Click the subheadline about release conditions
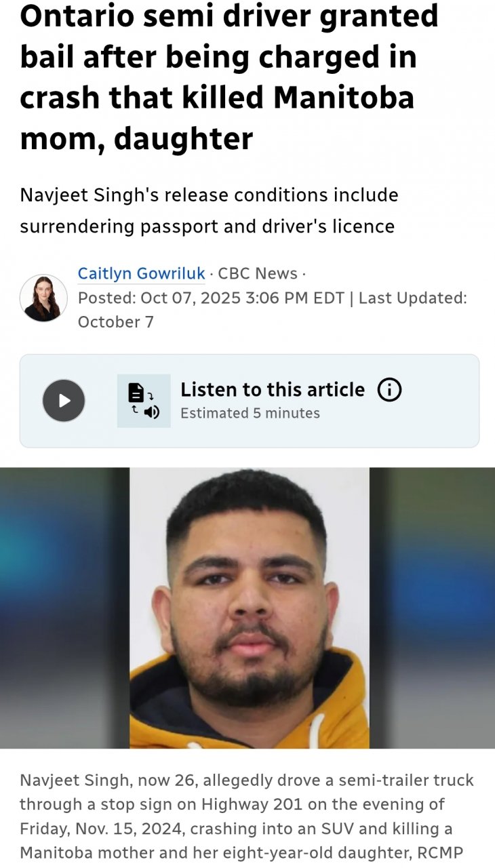 click(x=209, y=210)
